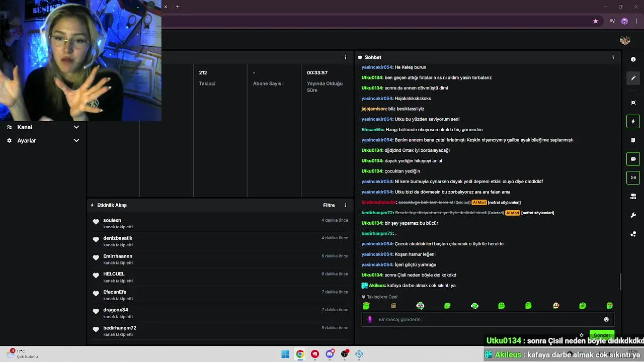The width and height of the screenshot is (644, 362).
Task: Click the chat panel vertical scrollbar
Action: click(620, 282)
